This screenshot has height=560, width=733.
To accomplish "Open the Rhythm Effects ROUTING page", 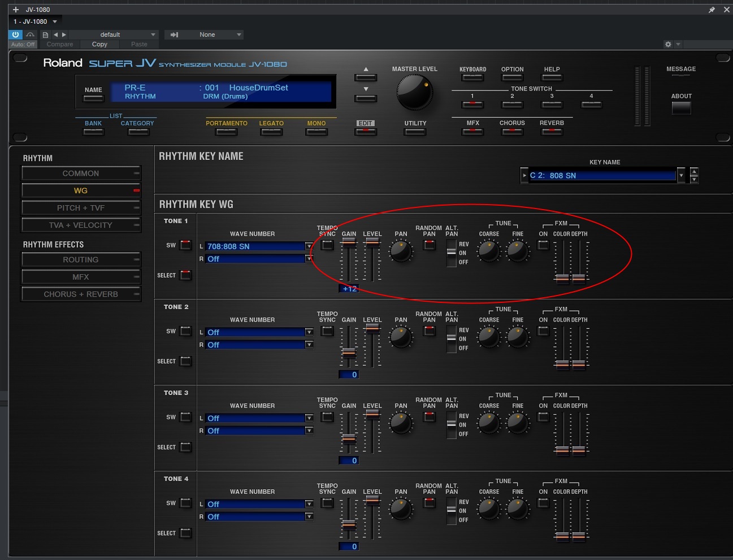I will pyautogui.click(x=81, y=259).
